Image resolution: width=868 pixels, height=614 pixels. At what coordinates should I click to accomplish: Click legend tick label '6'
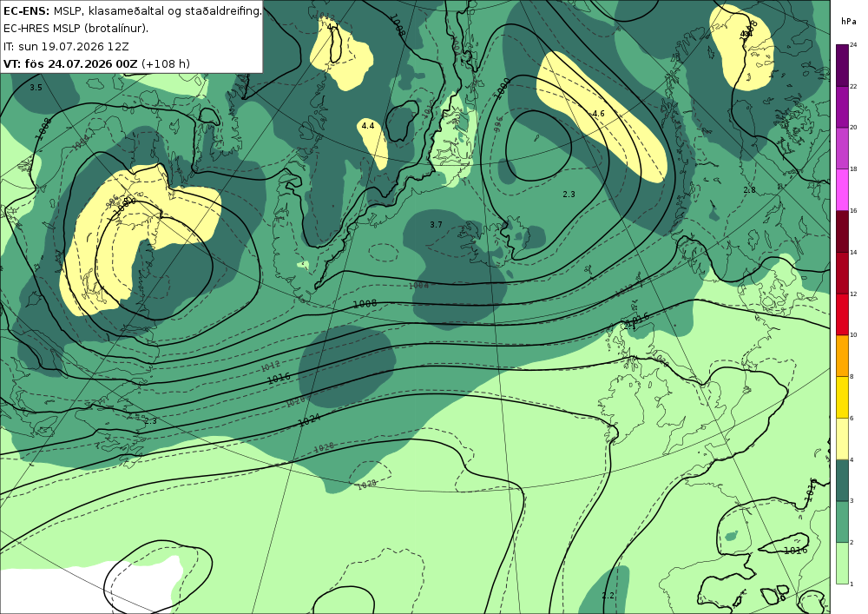click(852, 418)
